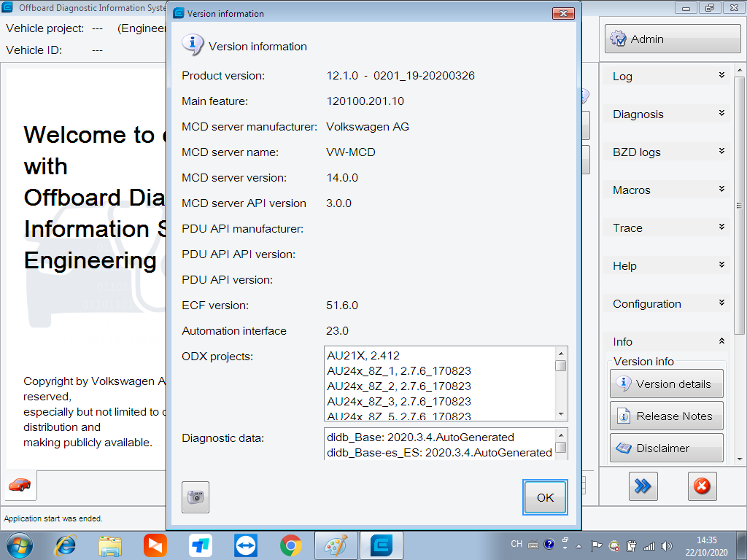
Task: Launch Internet Explorer from taskbar
Action: (x=65, y=545)
